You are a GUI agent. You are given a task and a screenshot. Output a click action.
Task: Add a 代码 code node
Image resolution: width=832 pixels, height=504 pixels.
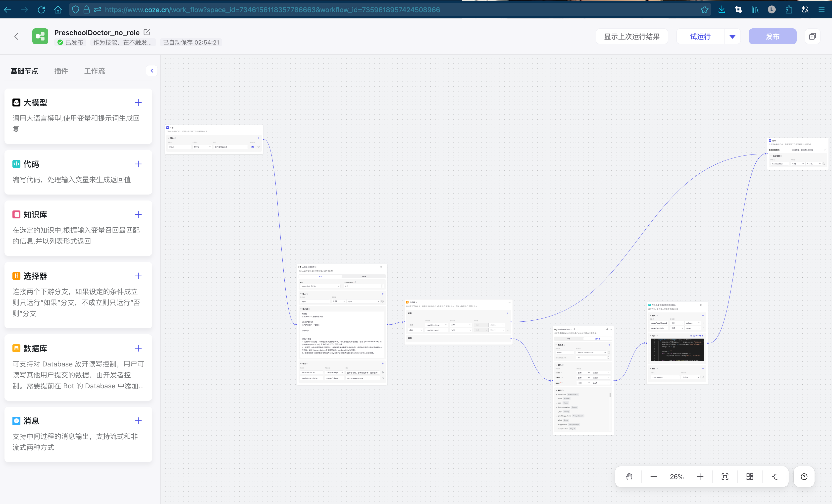[138, 164]
